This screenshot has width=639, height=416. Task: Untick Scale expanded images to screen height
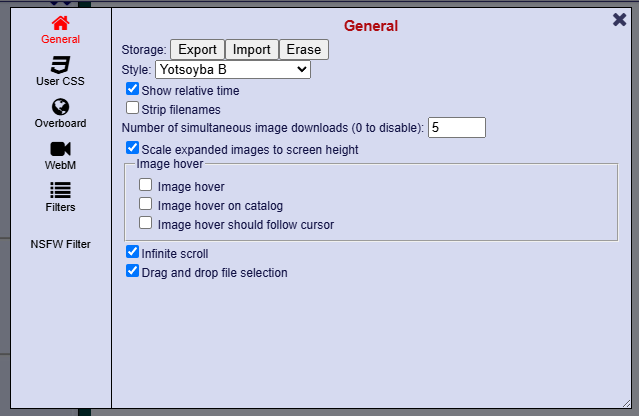pyautogui.click(x=132, y=147)
